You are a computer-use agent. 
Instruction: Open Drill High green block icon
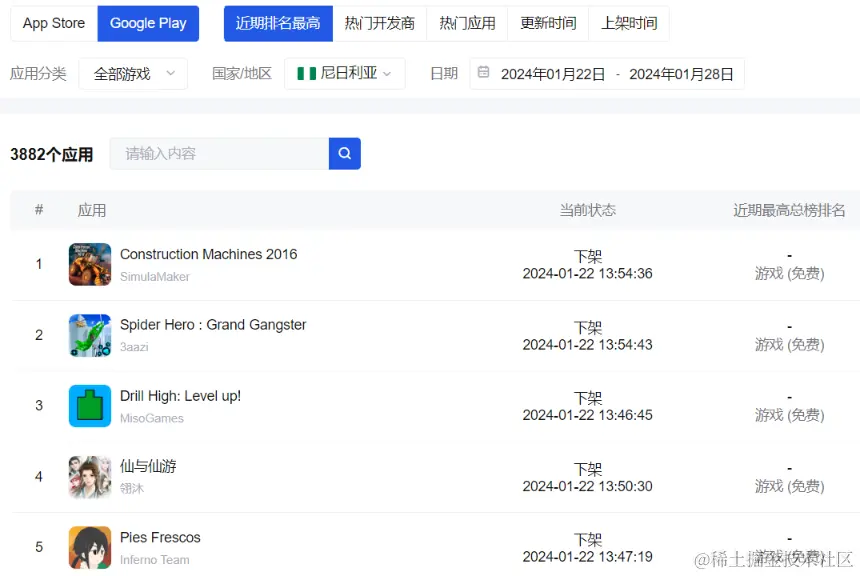[90, 406]
